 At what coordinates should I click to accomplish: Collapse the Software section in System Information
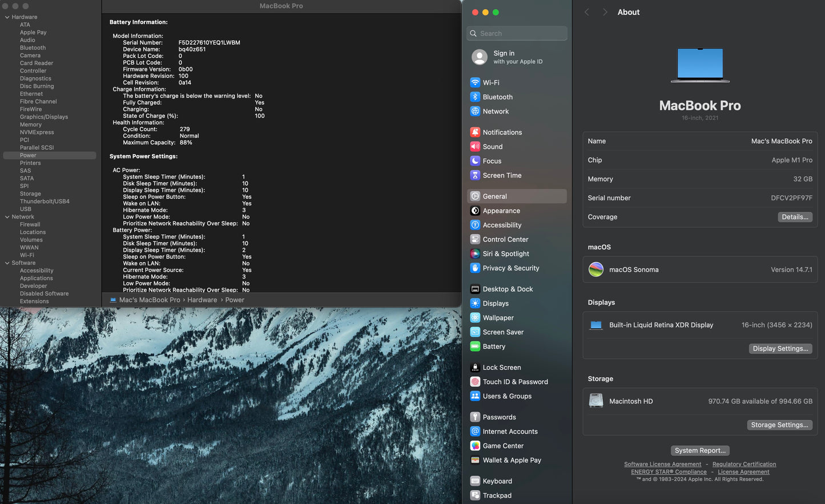point(7,263)
